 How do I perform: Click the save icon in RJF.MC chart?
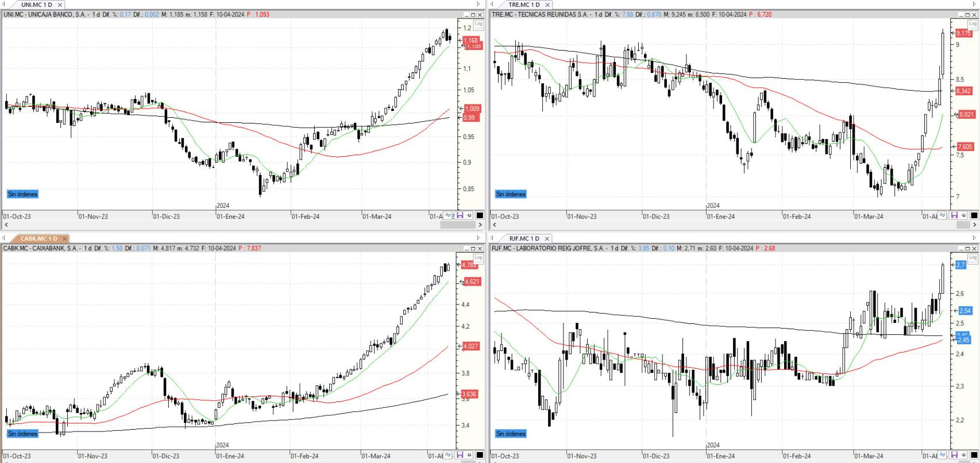click(954, 455)
